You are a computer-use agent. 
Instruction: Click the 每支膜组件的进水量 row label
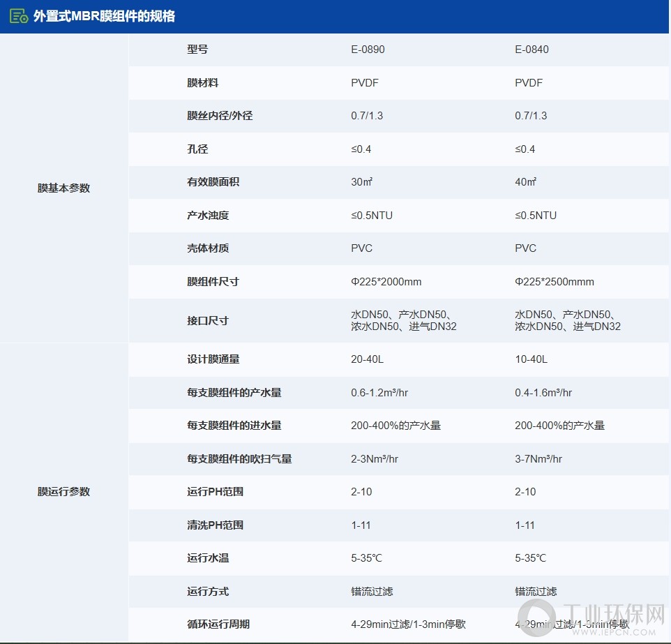[x=234, y=426]
